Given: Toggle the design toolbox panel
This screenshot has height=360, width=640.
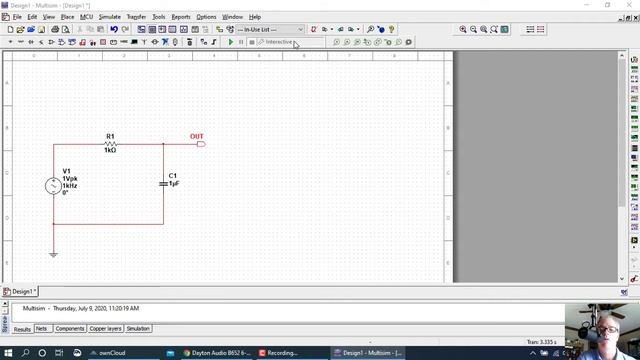Looking at the screenshot, I should [141, 29].
